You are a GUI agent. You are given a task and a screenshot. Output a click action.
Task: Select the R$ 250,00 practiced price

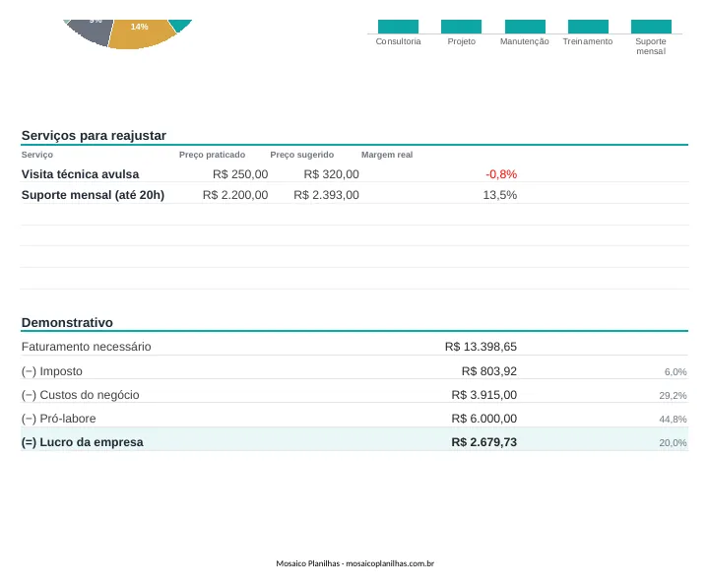240,174
